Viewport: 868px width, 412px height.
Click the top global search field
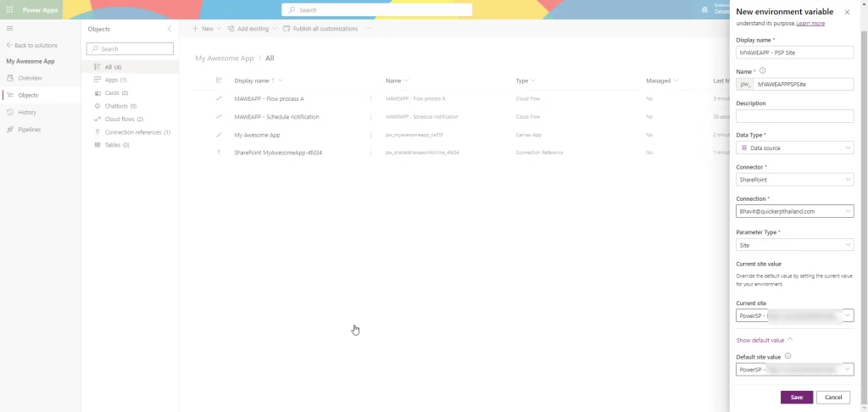[377, 10]
